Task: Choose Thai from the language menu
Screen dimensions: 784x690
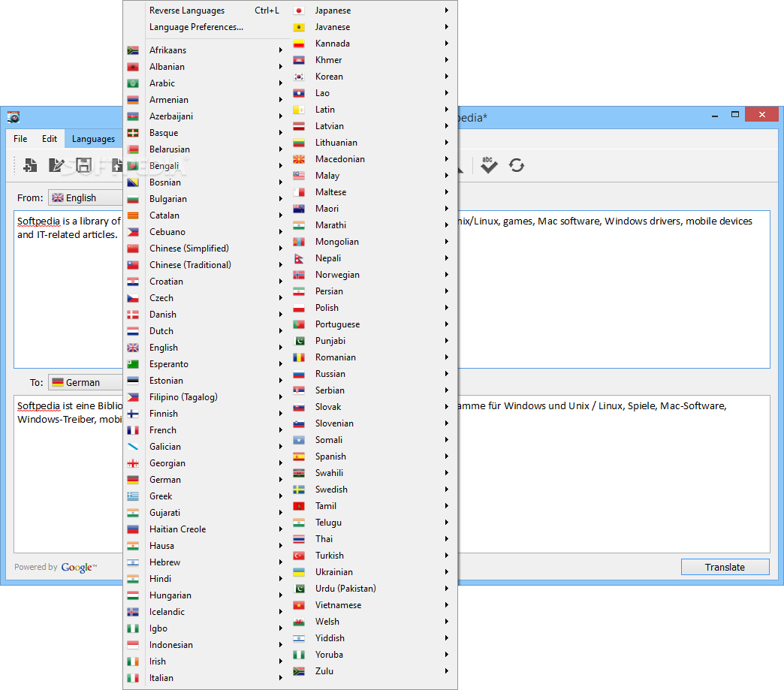Action: click(372, 539)
